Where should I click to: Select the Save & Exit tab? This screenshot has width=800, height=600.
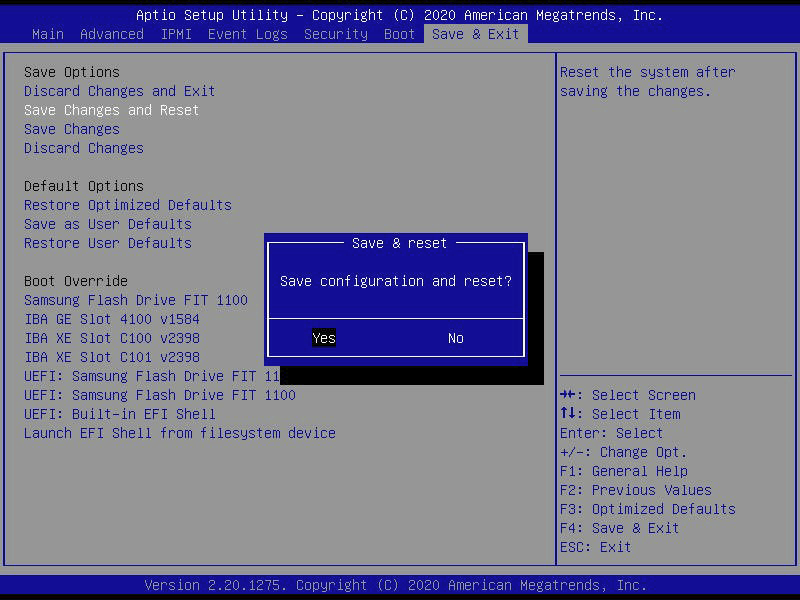(x=476, y=34)
